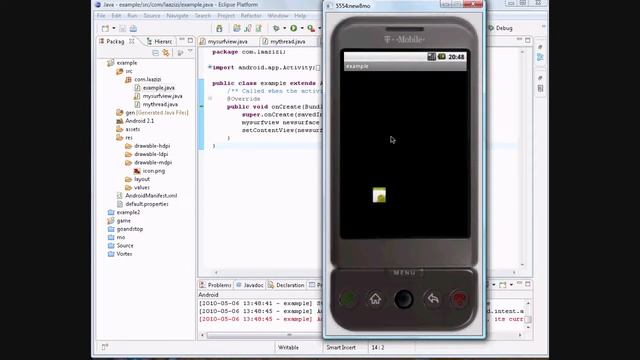
Task: Switch to the Hierarchy tab
Action: (159, 41)
